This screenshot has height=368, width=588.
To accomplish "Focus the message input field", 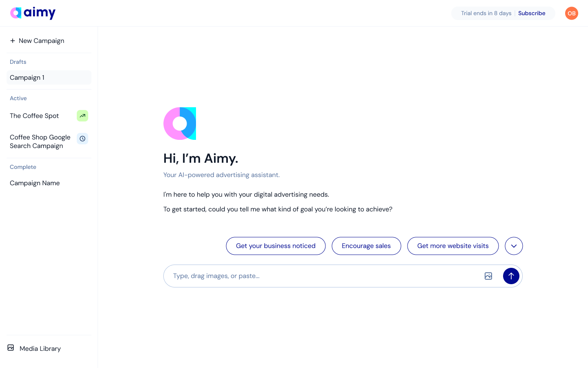I will 323,276.
